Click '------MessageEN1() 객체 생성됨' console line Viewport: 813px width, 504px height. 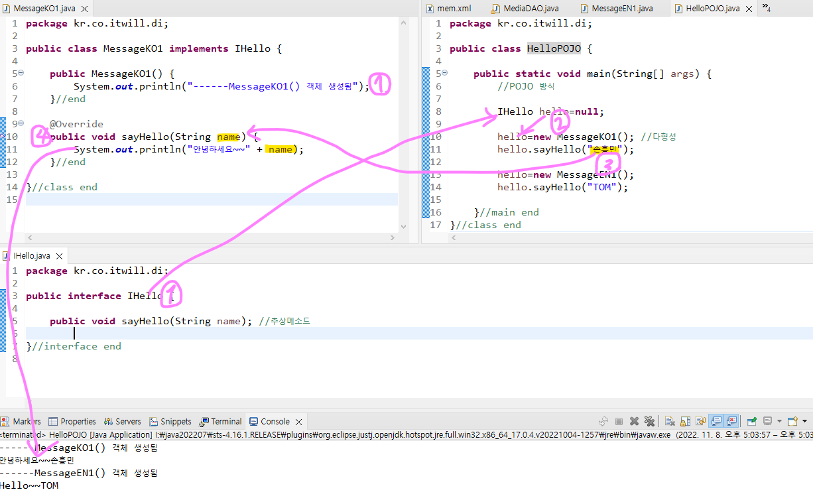coord(79,473)
